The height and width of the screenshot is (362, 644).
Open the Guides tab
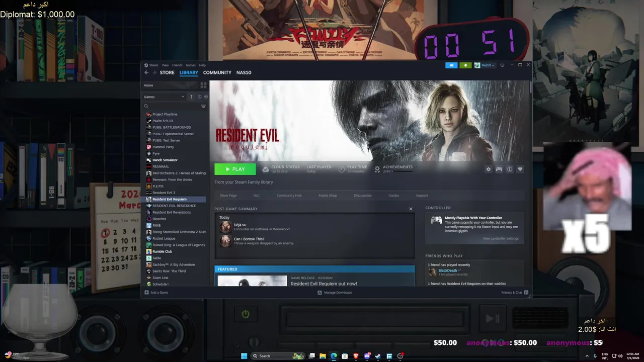[393, 196]
